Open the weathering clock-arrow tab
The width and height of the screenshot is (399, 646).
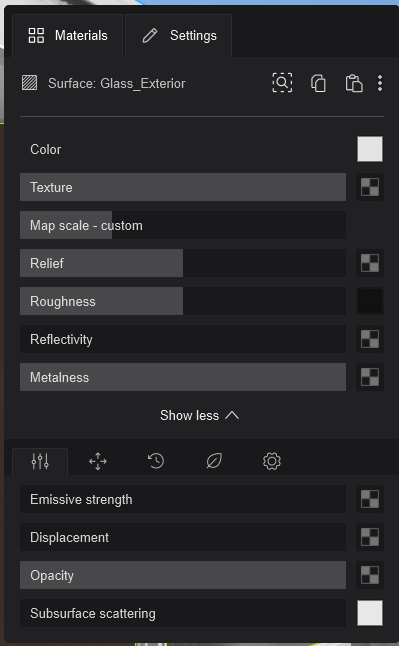[156, 461]
